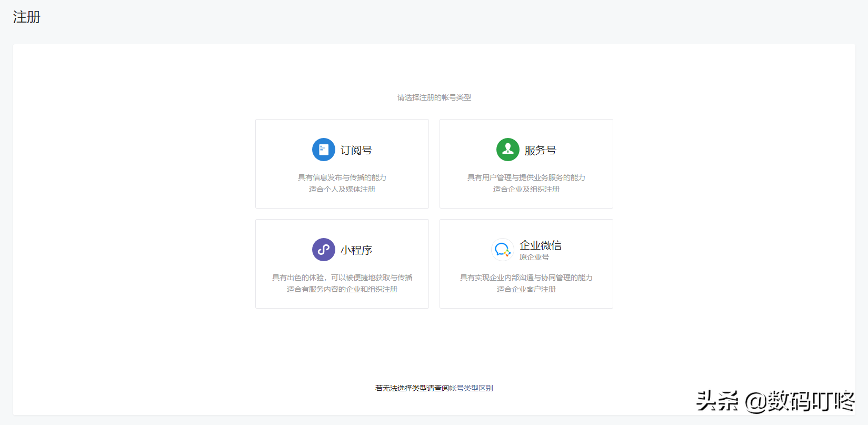Select the 企业微信 account type title
868x425 pixels.
point(541,245)
